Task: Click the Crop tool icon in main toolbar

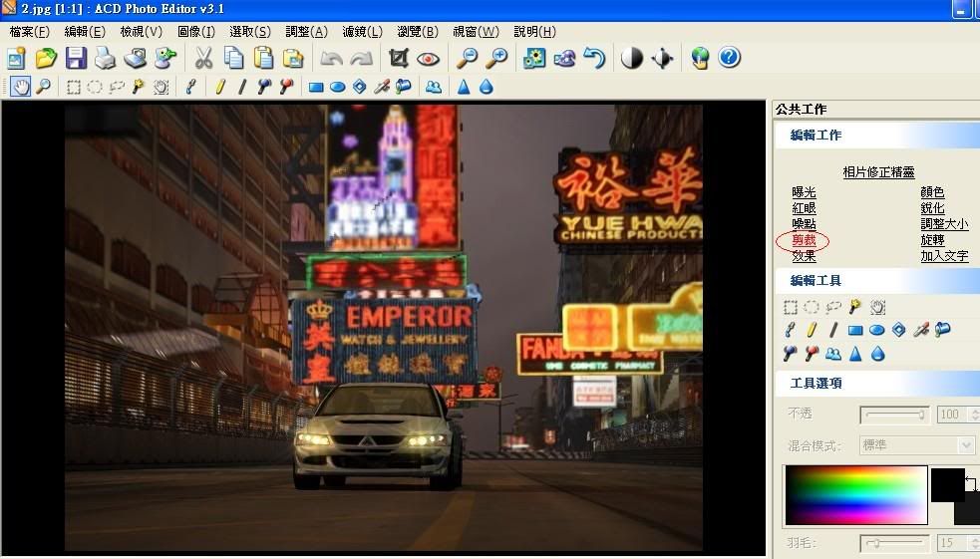Action: [x=399, y=59]
